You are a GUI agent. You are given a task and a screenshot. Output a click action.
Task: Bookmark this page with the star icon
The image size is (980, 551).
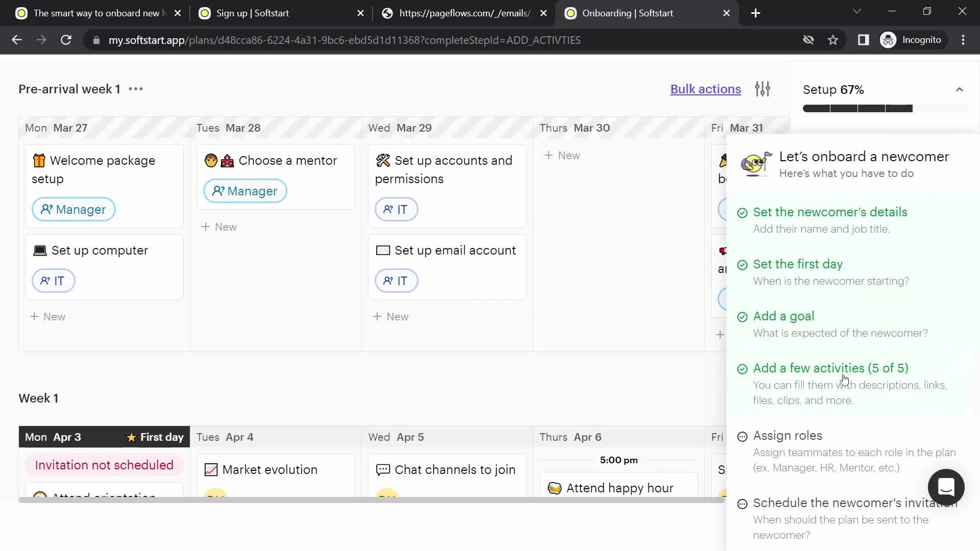coord(833,40)
